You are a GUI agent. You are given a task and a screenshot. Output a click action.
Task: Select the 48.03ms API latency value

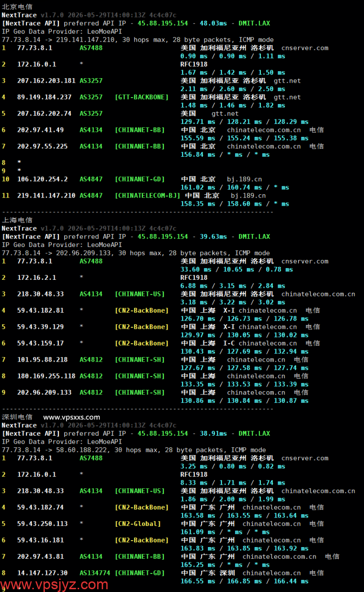(x=213, y=23)
